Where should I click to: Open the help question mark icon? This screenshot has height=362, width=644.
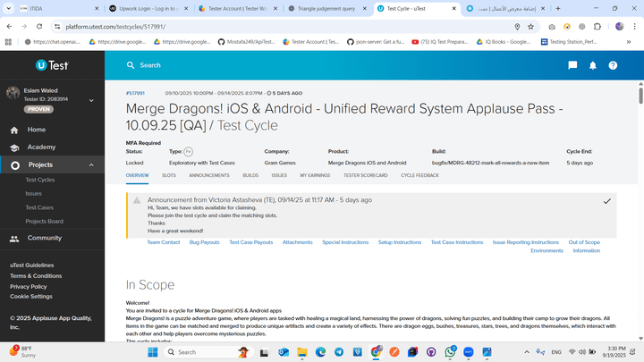pyautogui.click(x=613, y=65)
